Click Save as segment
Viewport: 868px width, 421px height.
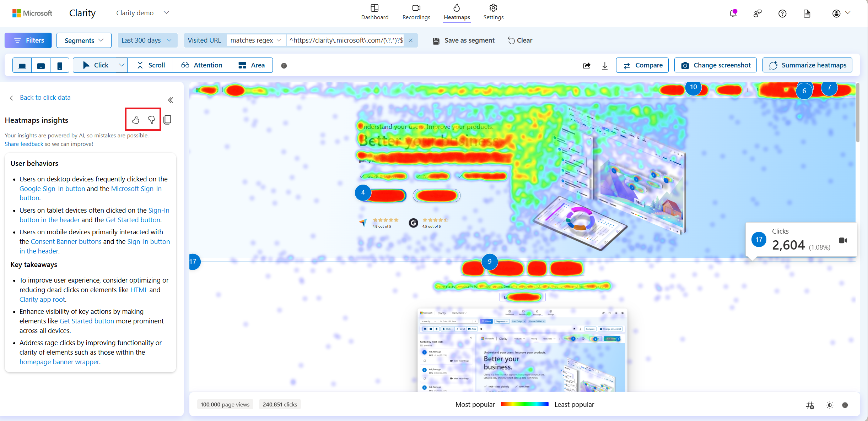pos(463,40)
